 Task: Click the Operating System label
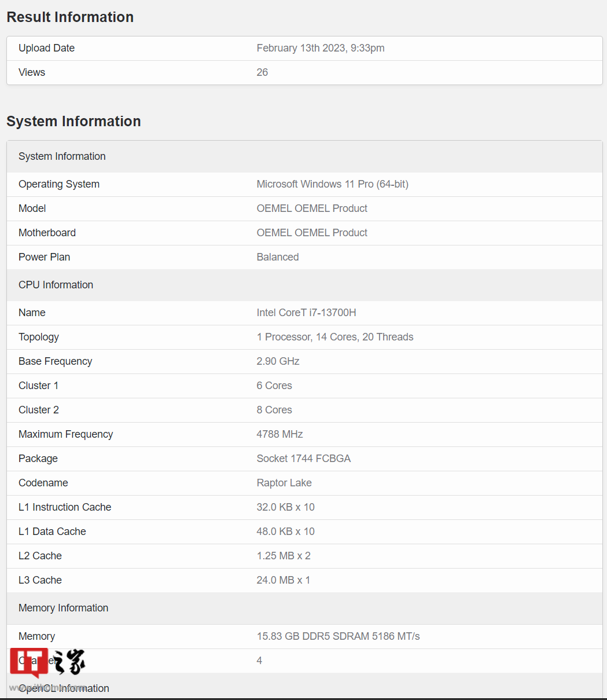(x=59, y=184)
